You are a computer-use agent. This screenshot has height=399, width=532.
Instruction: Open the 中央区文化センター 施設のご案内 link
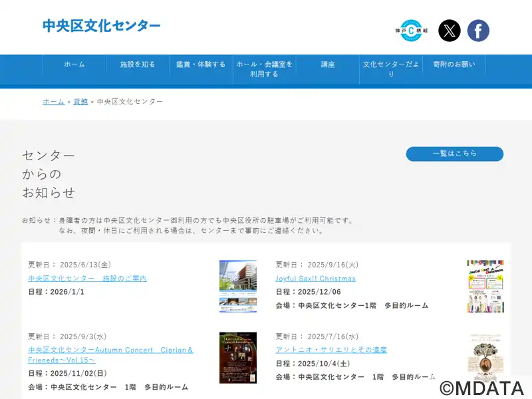click(87, 279)
